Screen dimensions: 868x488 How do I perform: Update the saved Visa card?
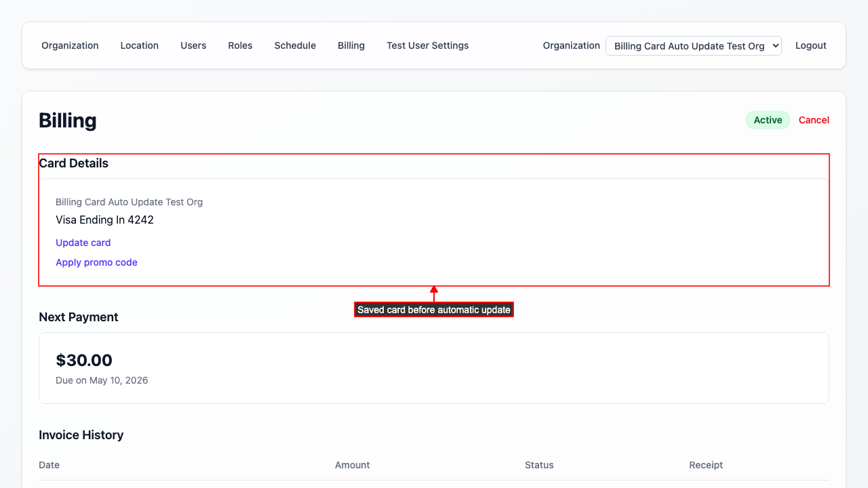coord(83,243)
